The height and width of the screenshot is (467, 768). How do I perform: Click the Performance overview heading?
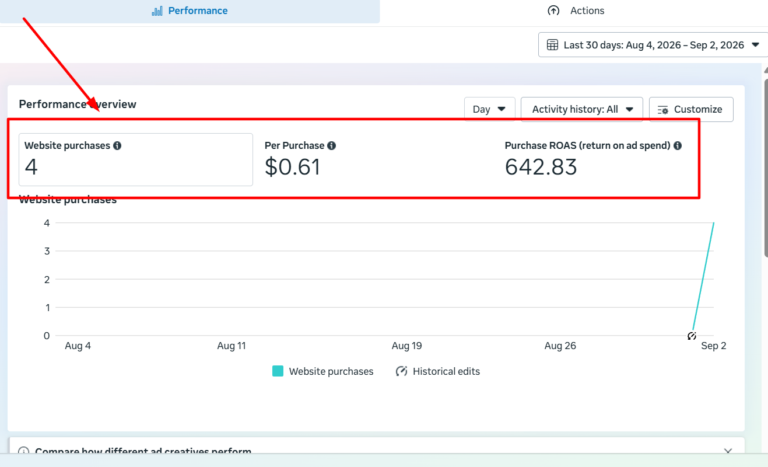(77, 104)
